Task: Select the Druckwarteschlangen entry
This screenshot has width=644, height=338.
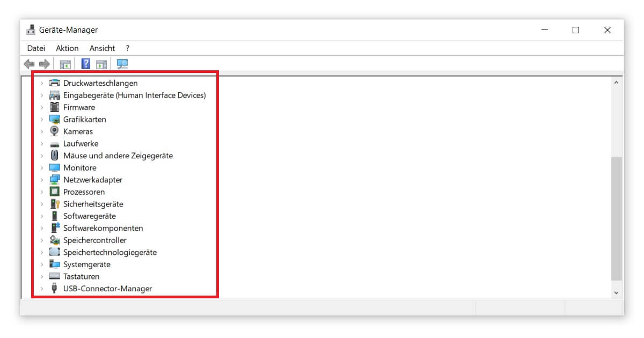Action: point(100,83)
